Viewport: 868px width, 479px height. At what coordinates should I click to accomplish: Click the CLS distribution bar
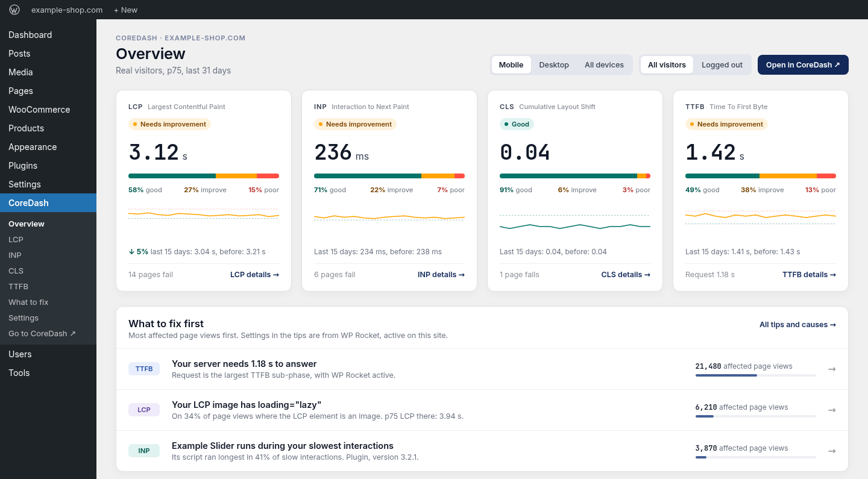point(575,176)
